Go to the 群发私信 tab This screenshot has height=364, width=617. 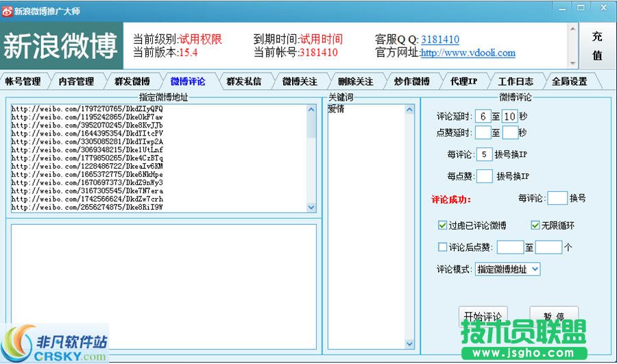tap(244, 82)
